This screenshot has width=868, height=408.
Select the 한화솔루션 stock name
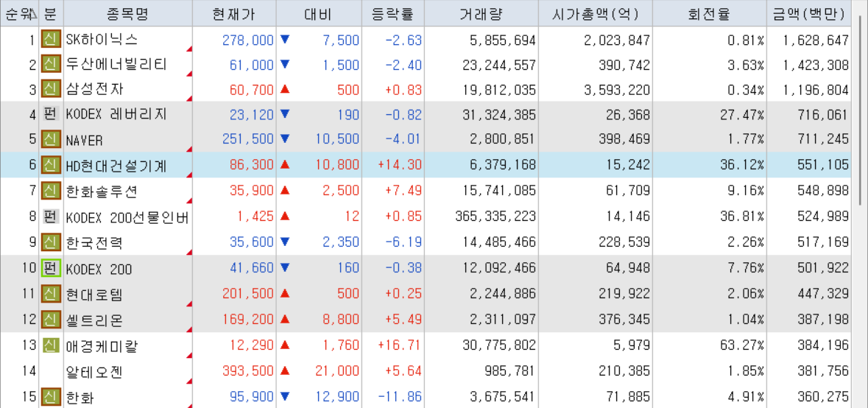[x=102, y=192]
